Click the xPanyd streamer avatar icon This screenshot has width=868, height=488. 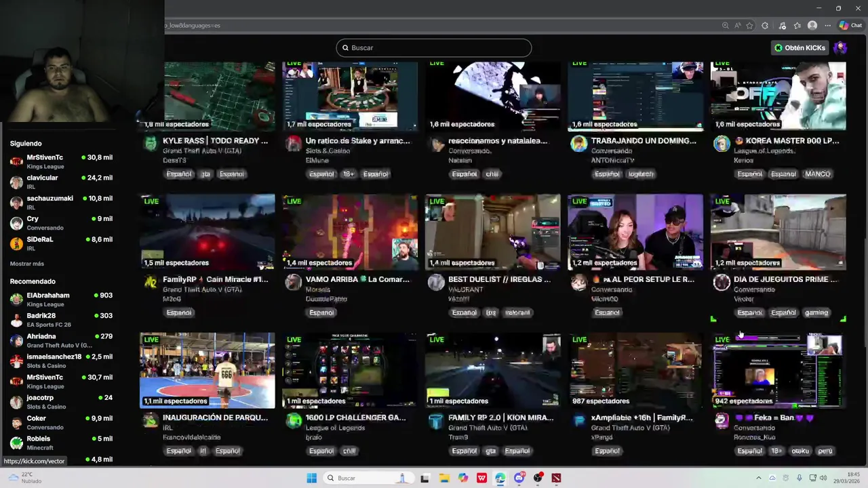tap(578, 420)
